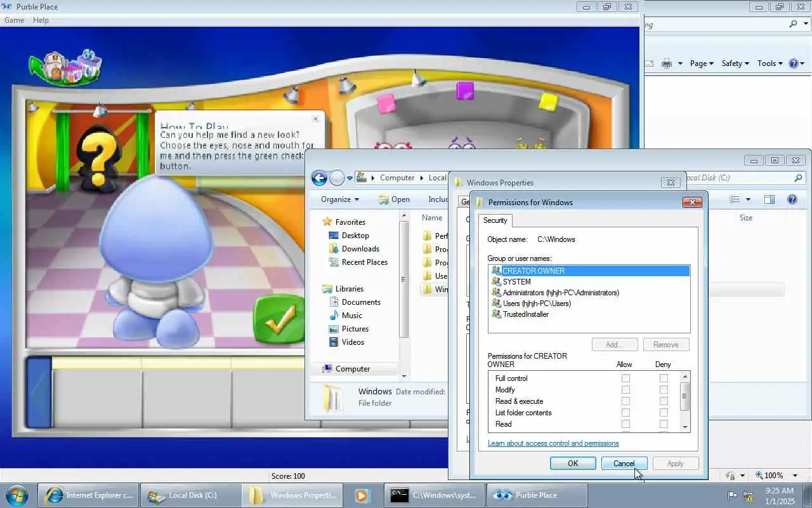Open Downloads in Favorites

[x=360, y=248]
